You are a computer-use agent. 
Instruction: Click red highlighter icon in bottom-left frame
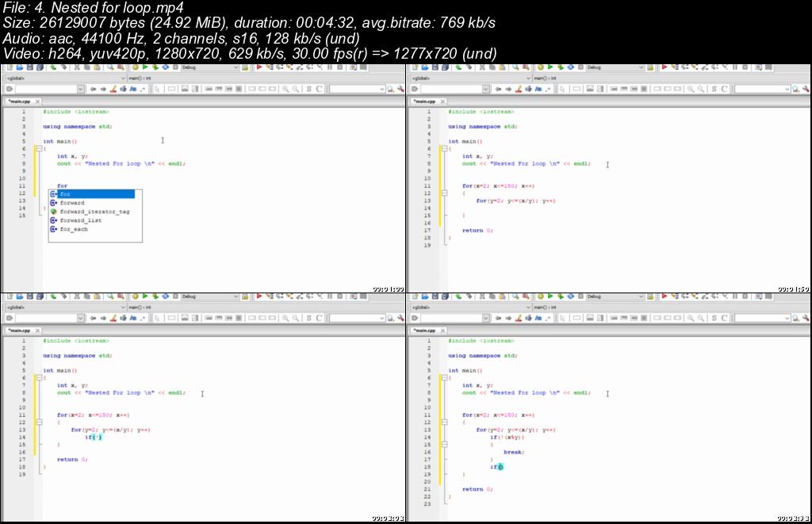113,318
